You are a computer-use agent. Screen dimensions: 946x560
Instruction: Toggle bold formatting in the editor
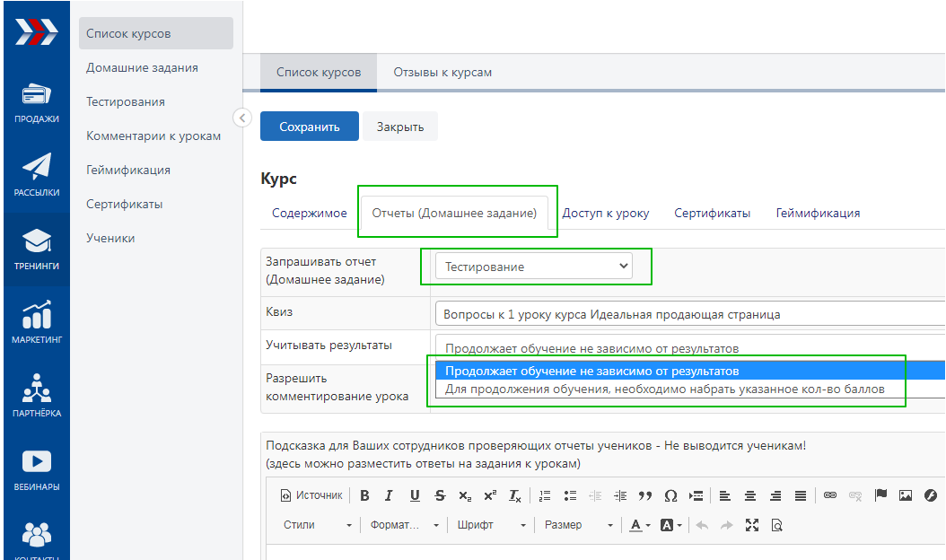[364, 495]
